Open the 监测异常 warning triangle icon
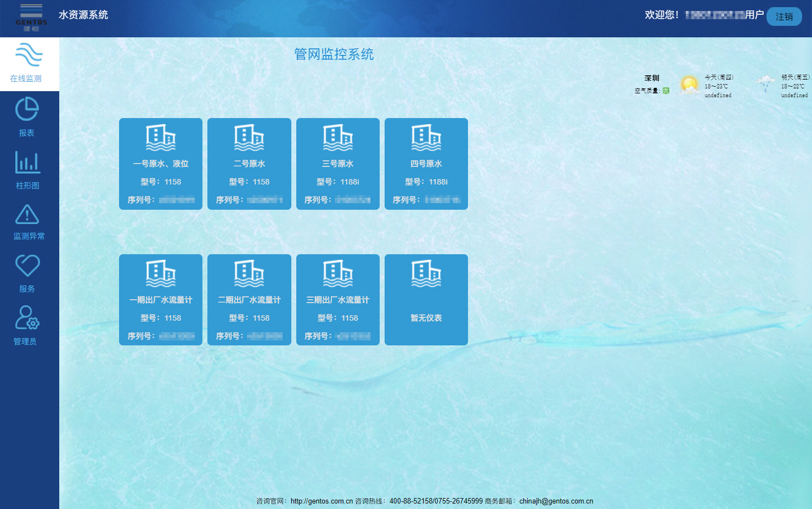The height and width of the screenshot is (509, 812). [x=27, y=215]
